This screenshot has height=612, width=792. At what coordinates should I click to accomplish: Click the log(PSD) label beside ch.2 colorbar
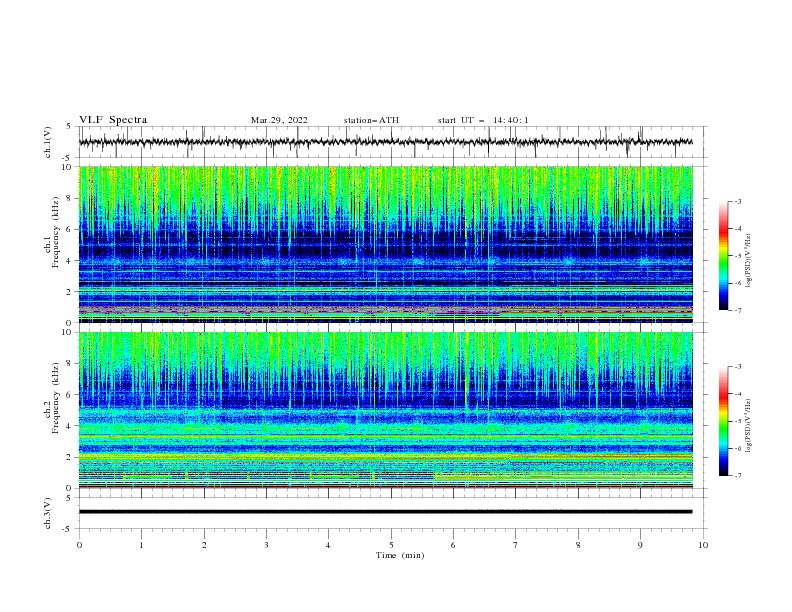pos(749,426)
